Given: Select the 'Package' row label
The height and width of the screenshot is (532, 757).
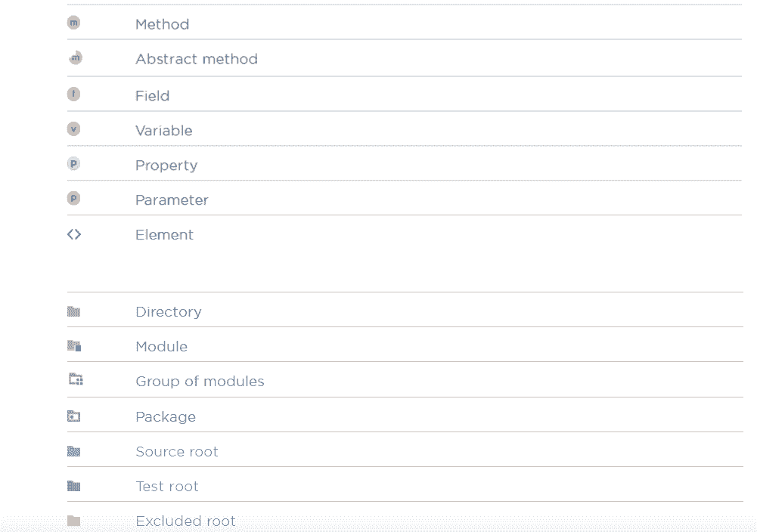Looking at the screenshot, I should [165, 417].
